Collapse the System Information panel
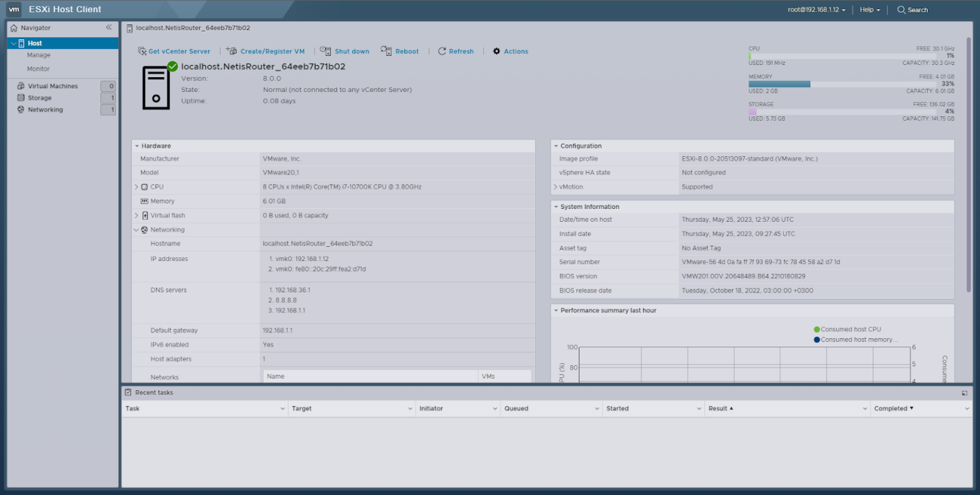Viewport: 980px width, 495px height. click(556, 207)
